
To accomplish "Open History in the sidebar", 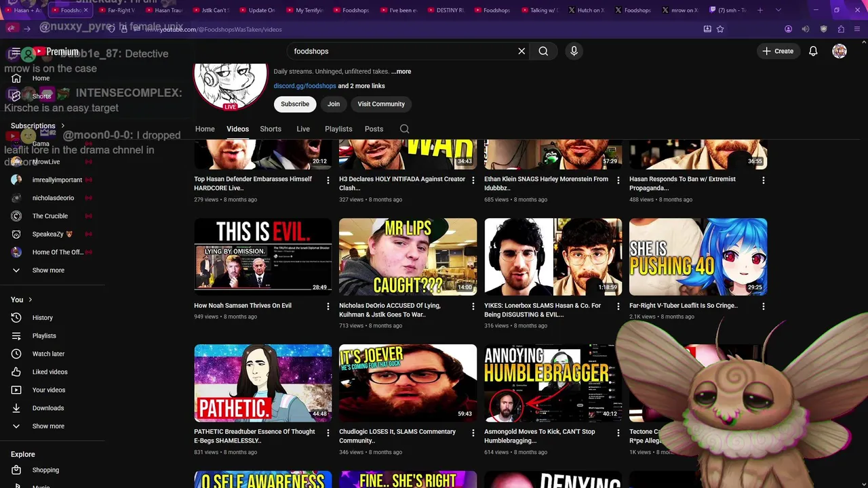I will point(42,317).
